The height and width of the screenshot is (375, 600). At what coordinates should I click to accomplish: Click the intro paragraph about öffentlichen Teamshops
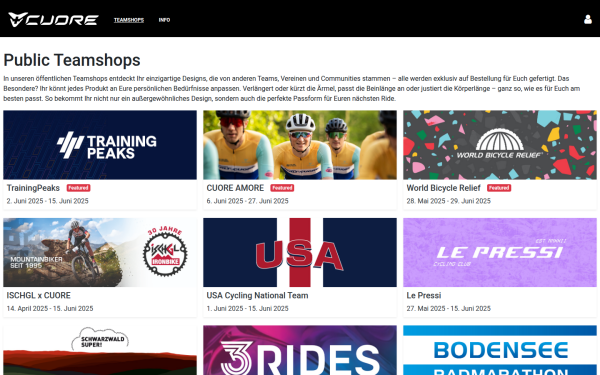coord(292,88)
